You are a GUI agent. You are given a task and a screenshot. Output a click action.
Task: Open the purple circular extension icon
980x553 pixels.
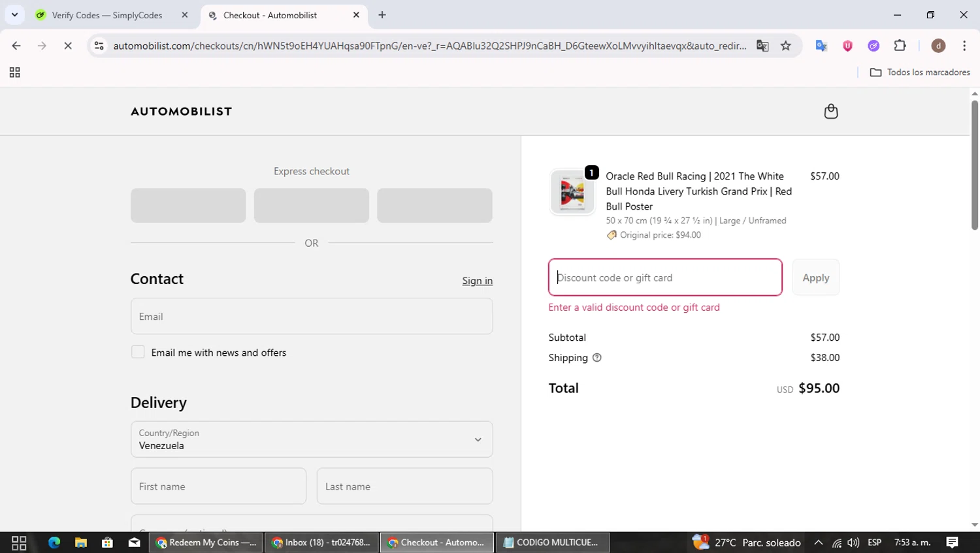click(874, 46)
